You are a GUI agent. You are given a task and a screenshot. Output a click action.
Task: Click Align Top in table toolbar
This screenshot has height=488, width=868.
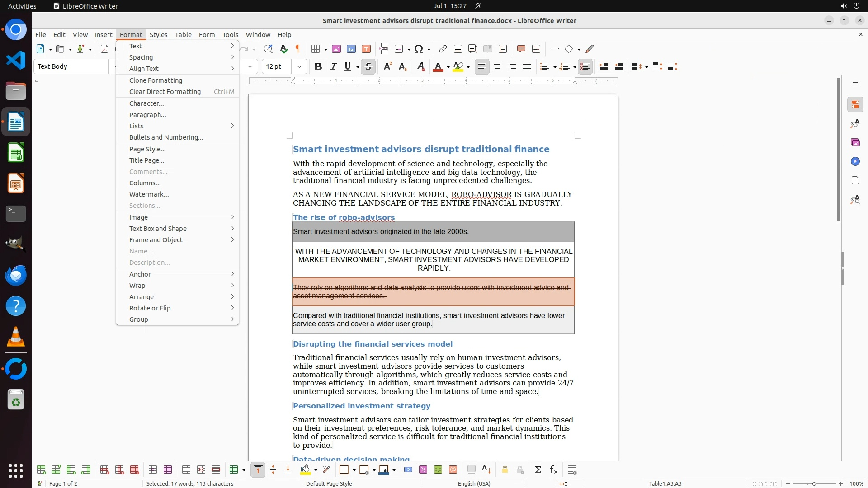click(258, 470)
